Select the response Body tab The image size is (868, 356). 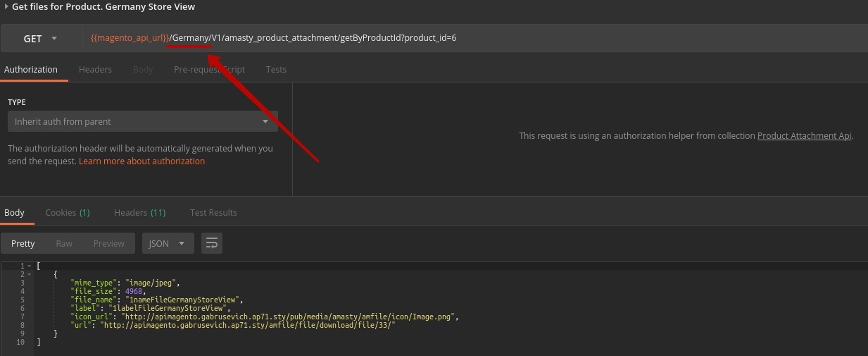(14, 213)
